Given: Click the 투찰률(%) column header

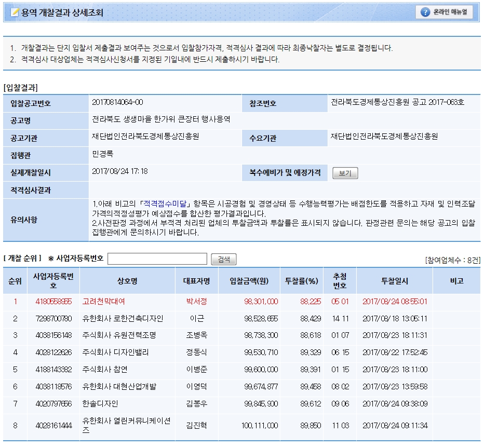Looking at the screenshot, I should tap(301, 281).
